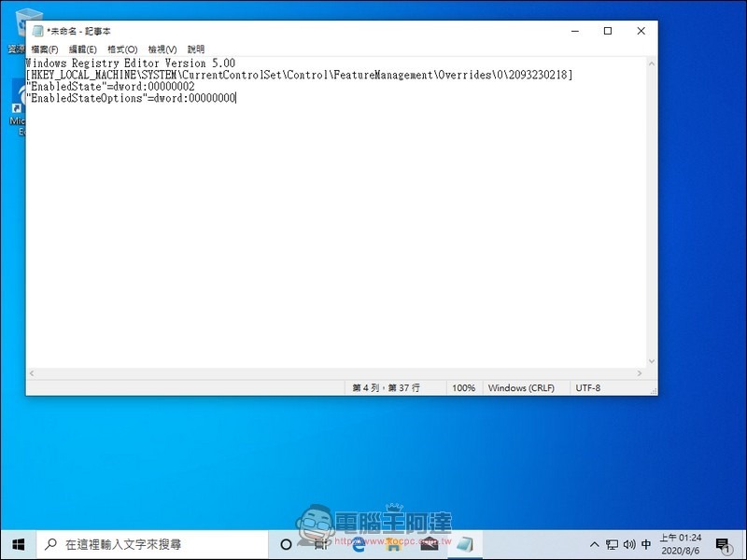Click the vertical scrollbar down arrow
This screenshot has height=560, width=747.
[651, 361]
